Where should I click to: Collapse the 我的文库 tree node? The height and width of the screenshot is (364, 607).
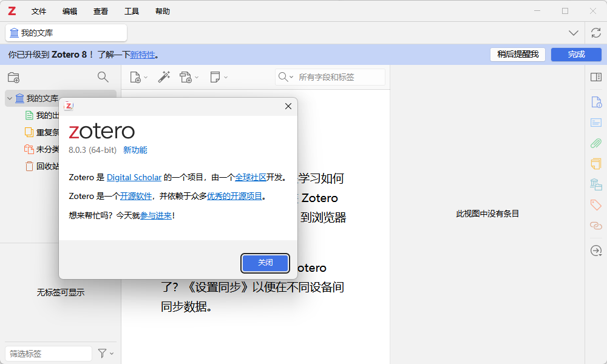click(x=10, y=99)
